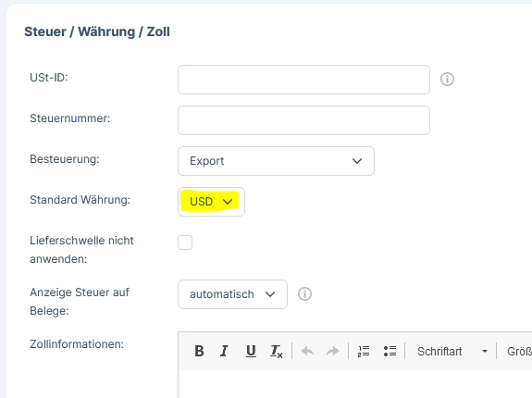Toggle underline formatting in the editor
The height and width of the screenshot is (398, 532).
pos(251,351)
